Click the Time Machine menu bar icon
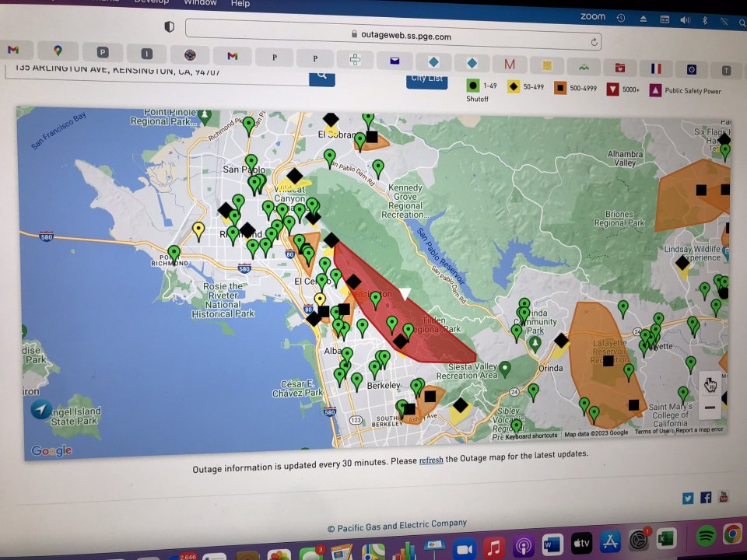 (620, 18)
